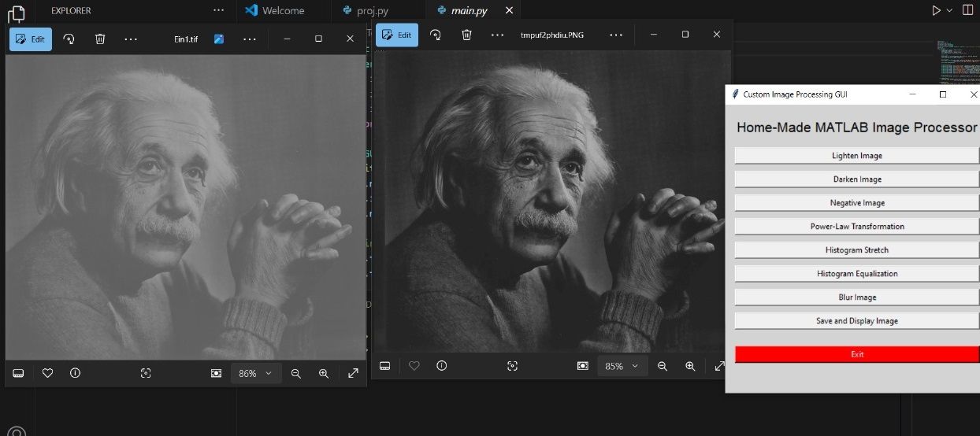Open Explorer panel more actions ellipsis

coord(218,10)
